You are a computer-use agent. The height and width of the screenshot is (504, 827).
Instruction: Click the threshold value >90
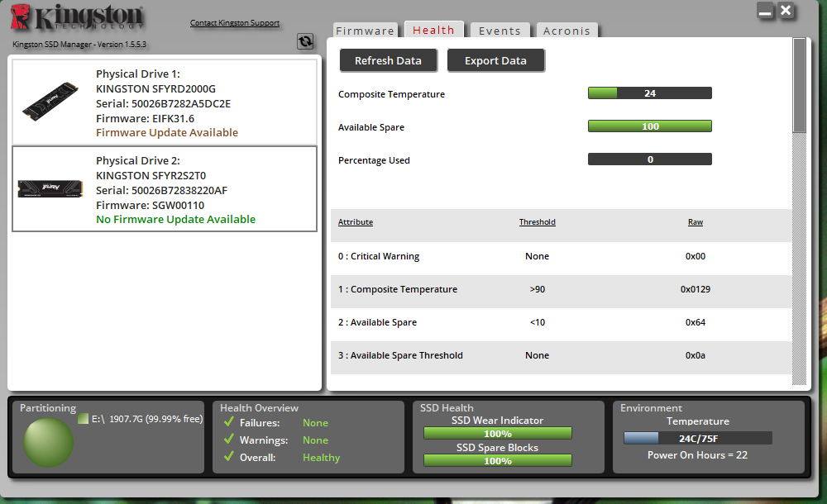click(537, 289)
